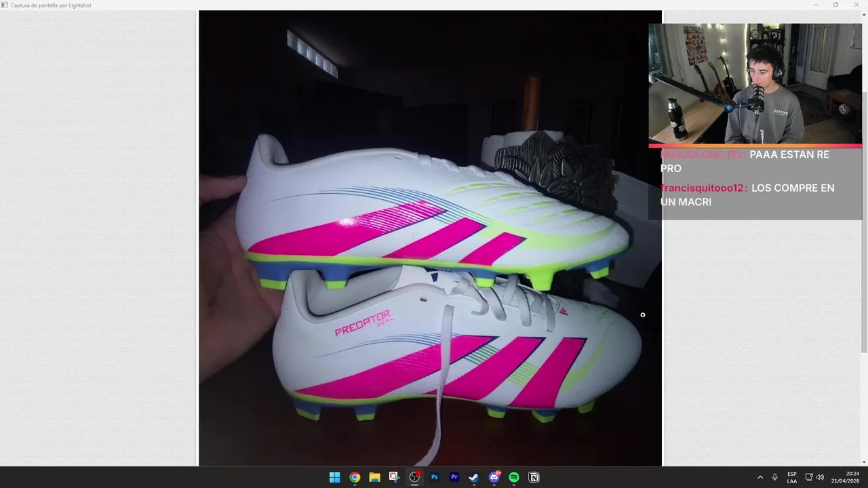
Task: Open Notion from the taskbar
Action: coord(534,477)
